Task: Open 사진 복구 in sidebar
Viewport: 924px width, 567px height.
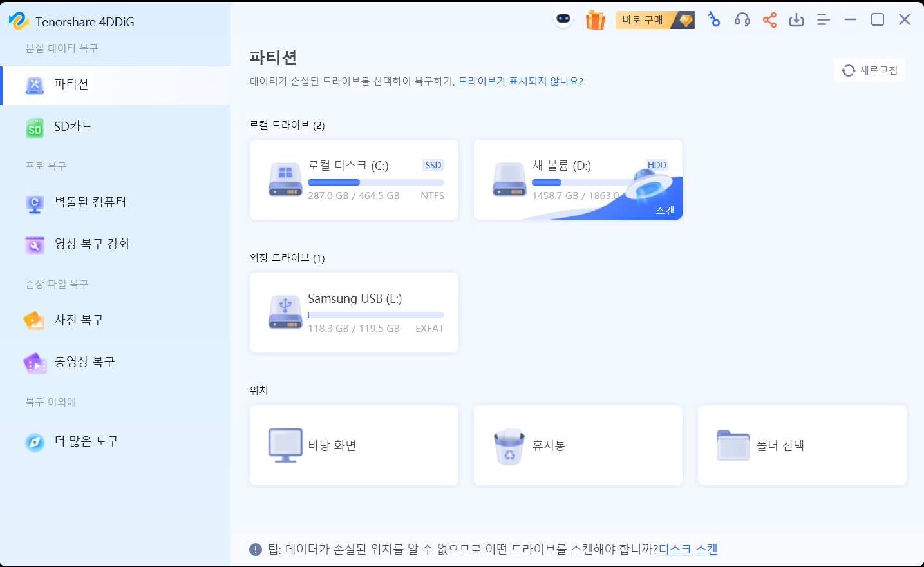Action: coord(115,320)
